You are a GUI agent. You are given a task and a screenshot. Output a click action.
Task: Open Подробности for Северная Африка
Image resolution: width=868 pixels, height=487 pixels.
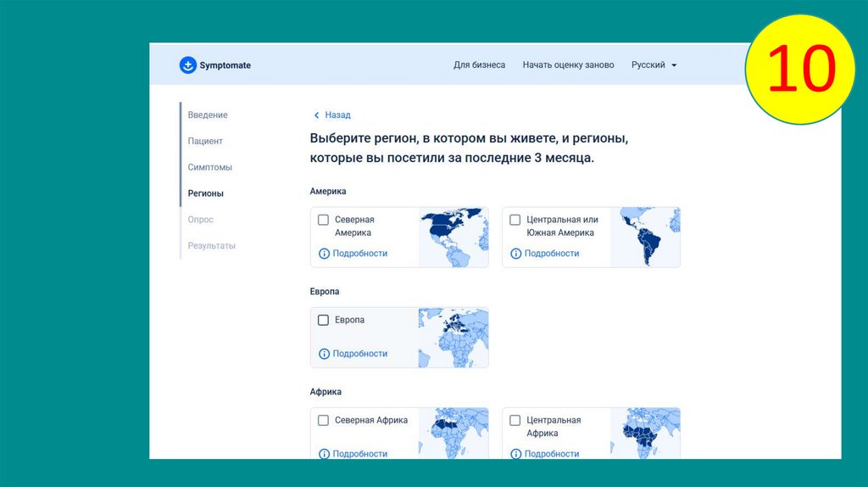click(x=359, y=454)
